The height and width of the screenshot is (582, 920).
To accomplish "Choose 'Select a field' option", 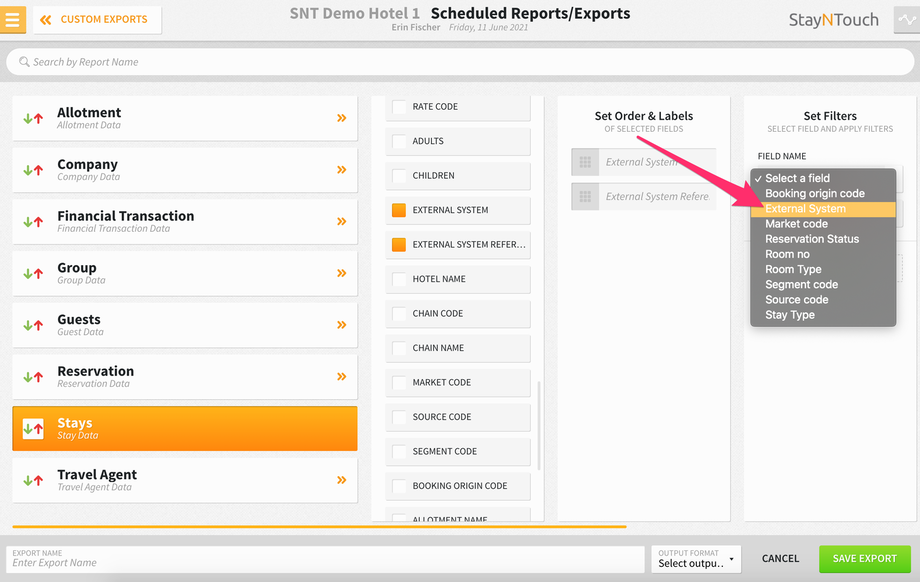I will [x=823, y=178].
